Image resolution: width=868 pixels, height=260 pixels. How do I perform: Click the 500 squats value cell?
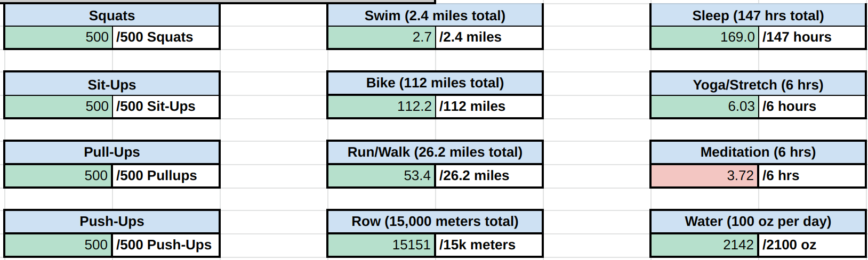59,37
